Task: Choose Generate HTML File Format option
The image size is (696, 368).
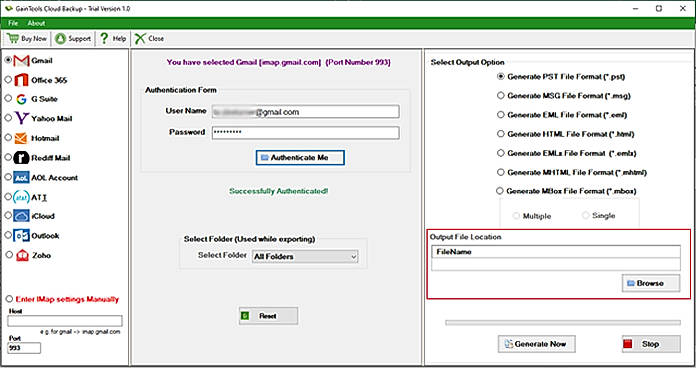Action: 501,133
